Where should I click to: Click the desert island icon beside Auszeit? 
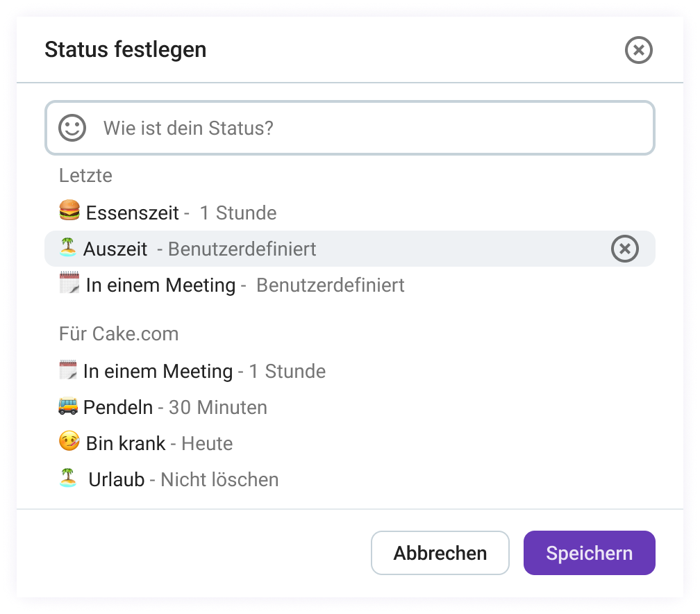click(69, 249)
